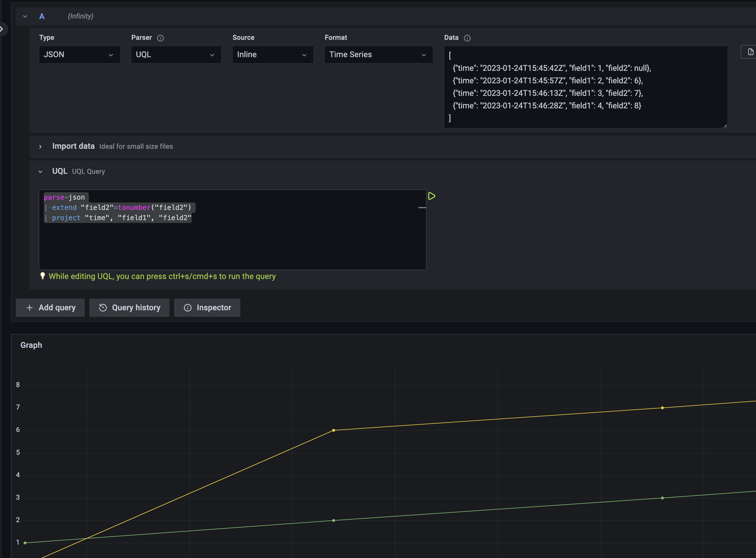Collapse the UQL Query section
Image resolution: width=756 pixels, height=558 pixels.
tap(41, 171)
